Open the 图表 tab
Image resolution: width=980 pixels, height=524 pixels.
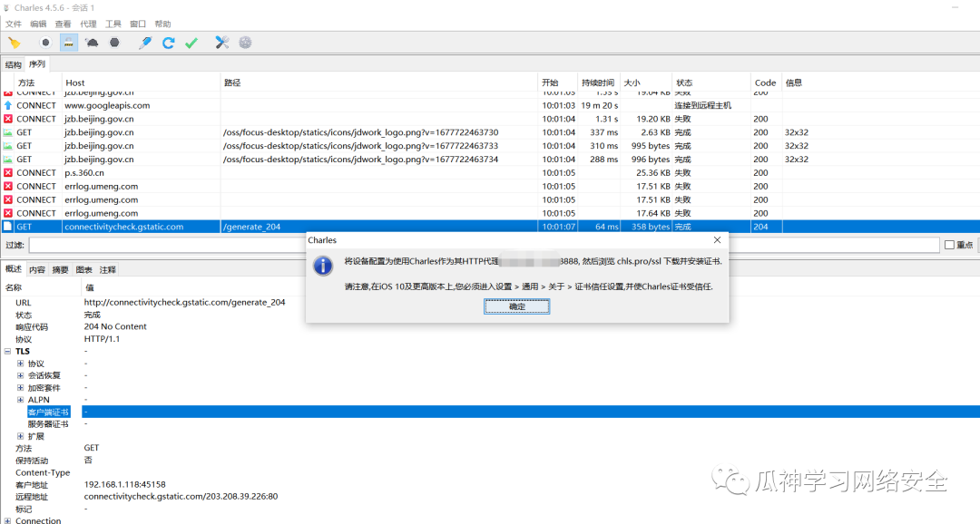point(83,270)
